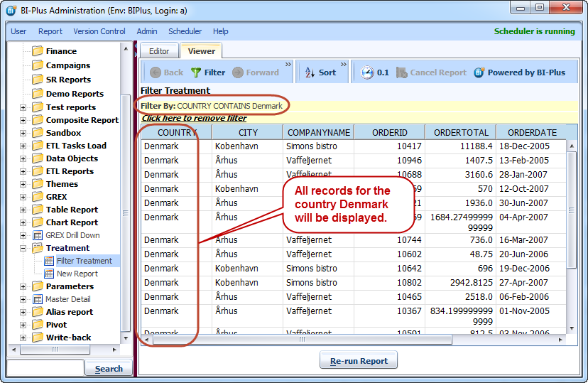
Task: Select the GREX Drill Down report icon
Action: [x=38, y=235]
